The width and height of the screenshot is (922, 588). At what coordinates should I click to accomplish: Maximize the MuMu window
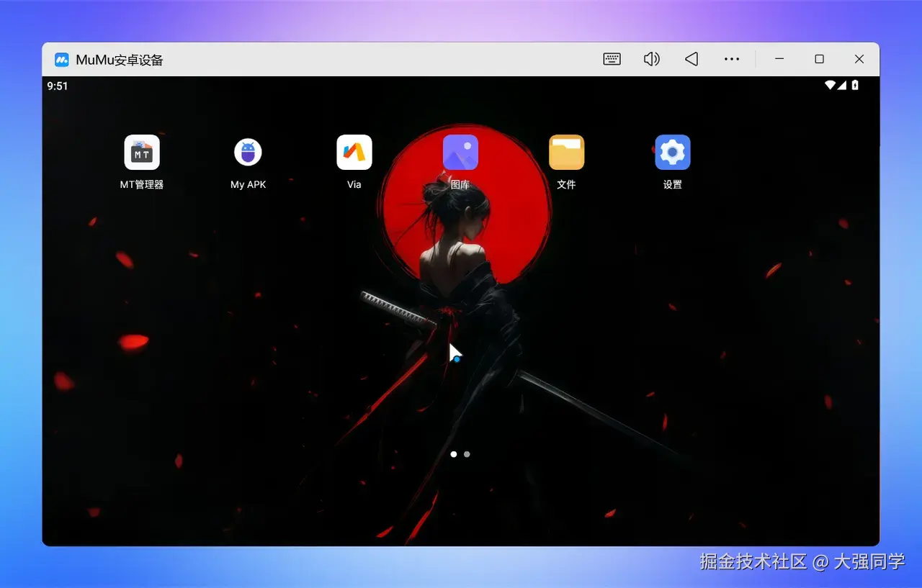(819, 59)
